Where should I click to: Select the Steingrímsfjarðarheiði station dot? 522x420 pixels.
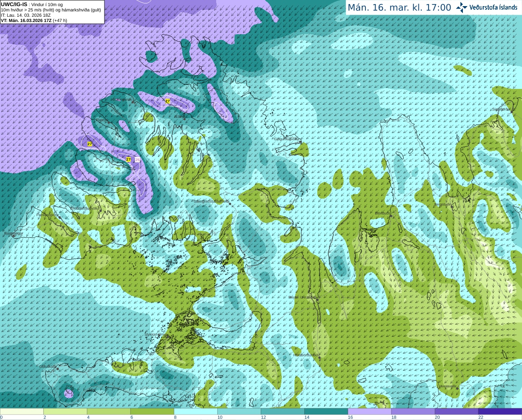[x=230, y=203]
